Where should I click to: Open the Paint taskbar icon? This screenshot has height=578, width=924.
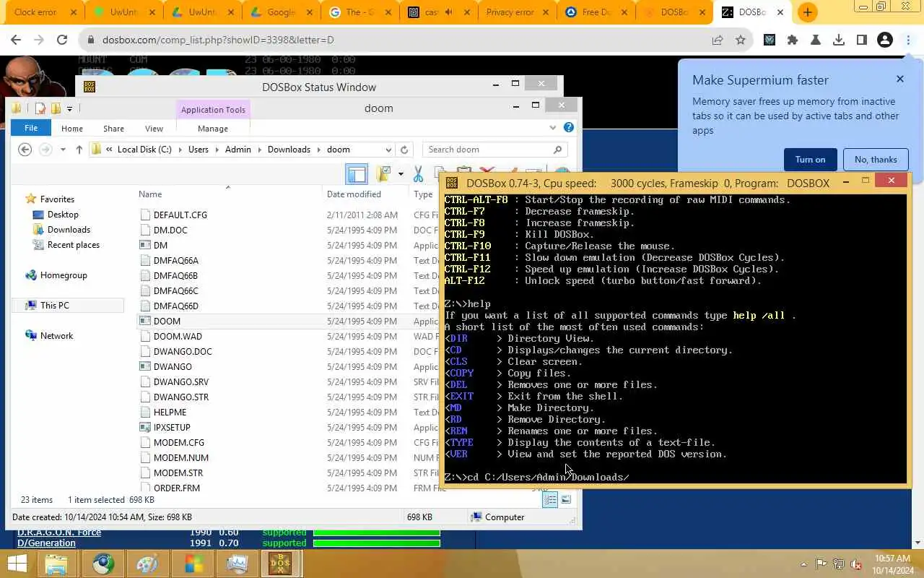click(148, 563)
